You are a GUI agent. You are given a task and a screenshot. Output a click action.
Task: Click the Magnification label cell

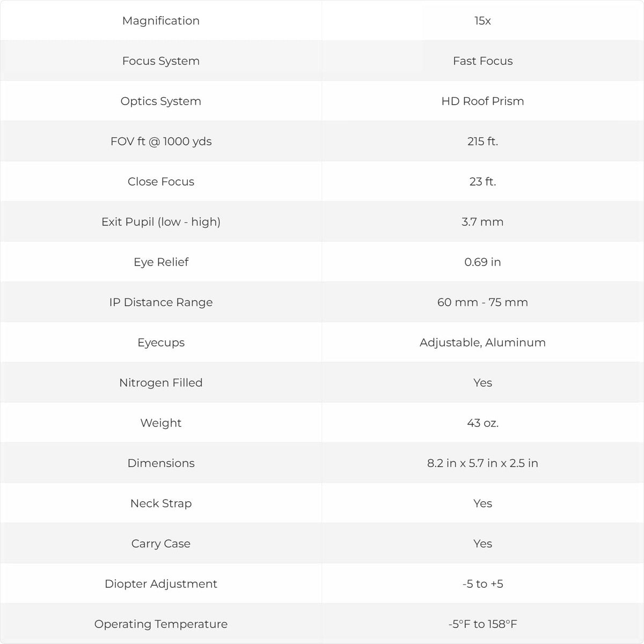click(x=161, y=20)
